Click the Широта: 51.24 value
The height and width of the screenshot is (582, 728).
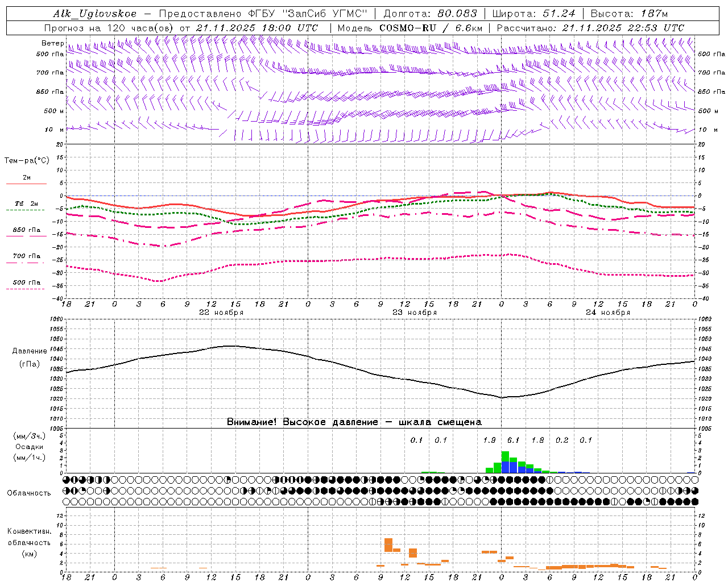533,14
